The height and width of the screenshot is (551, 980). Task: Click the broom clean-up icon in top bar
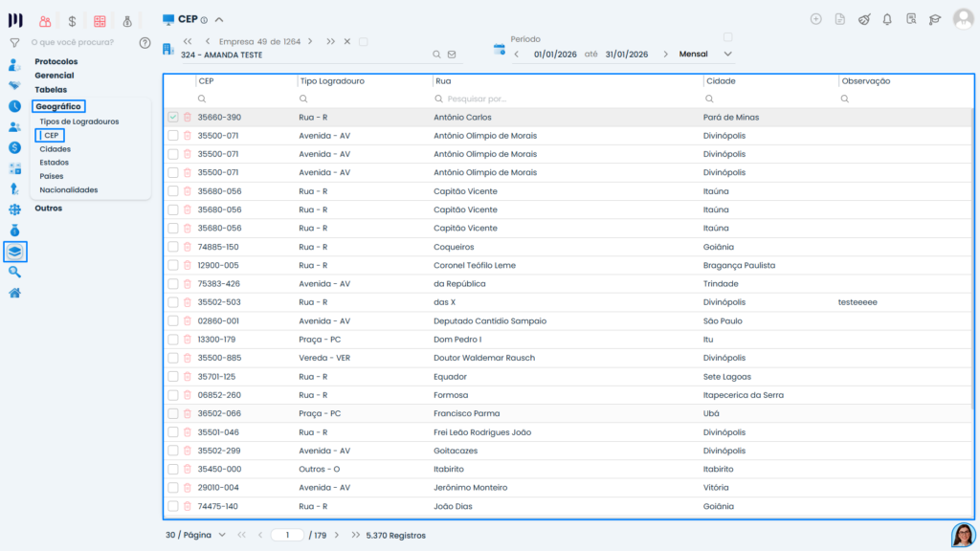coord(863,19)
